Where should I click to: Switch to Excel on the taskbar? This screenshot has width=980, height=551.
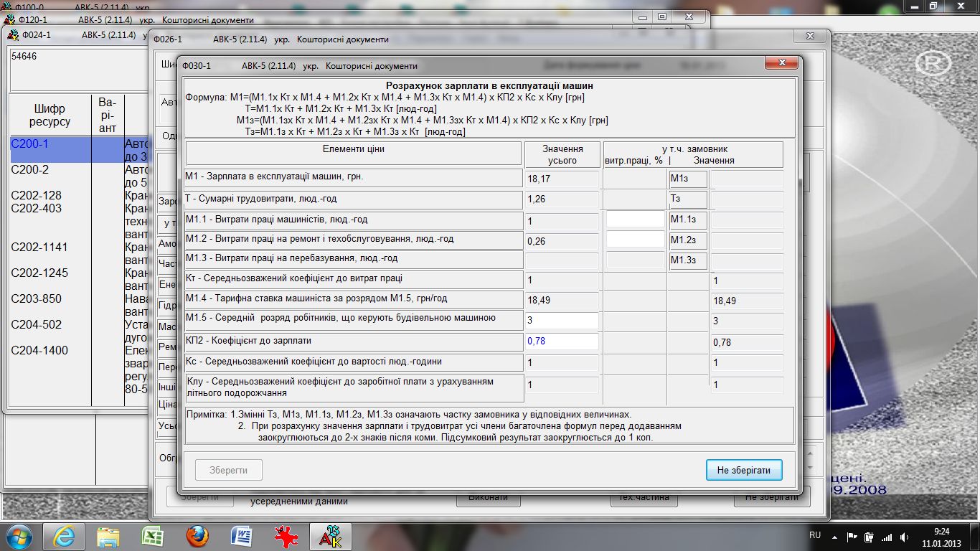point(152,536)
